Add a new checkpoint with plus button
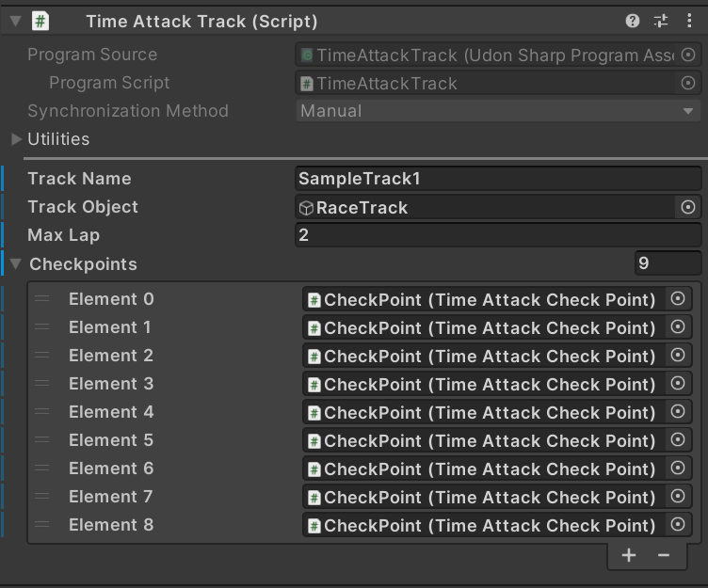 tap(629, 555)
